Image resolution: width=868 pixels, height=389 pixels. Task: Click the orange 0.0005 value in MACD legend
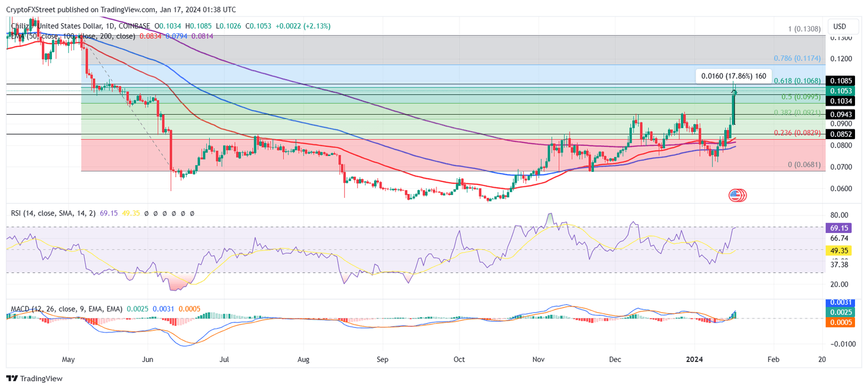click(x=189, y=309)
